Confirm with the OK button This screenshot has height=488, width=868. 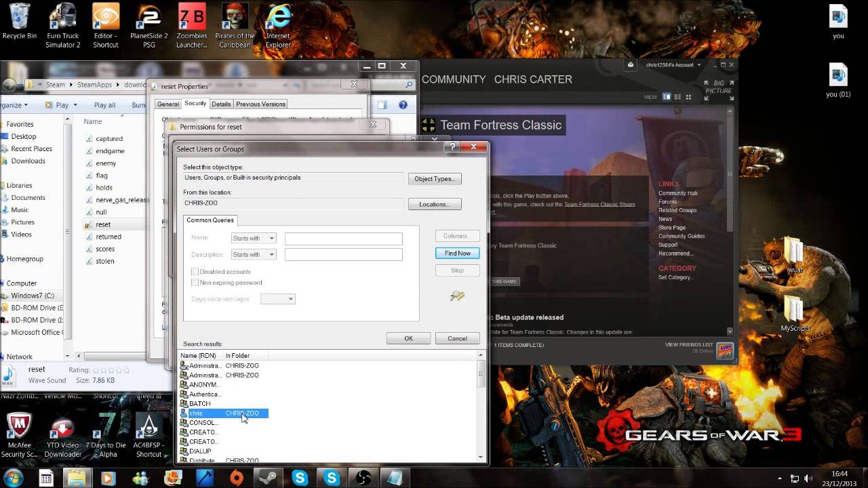(x=408, y=338)
